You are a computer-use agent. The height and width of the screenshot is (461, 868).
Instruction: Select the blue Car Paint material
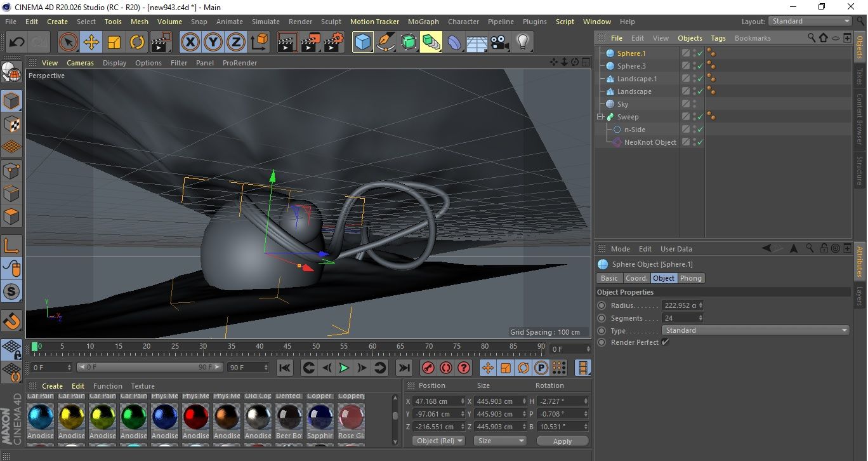click(x=41, y=417)
